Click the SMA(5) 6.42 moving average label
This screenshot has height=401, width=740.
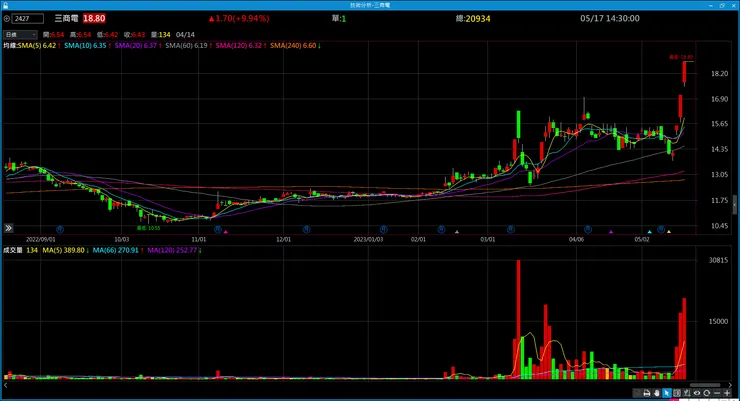click(x=39, y=46)
